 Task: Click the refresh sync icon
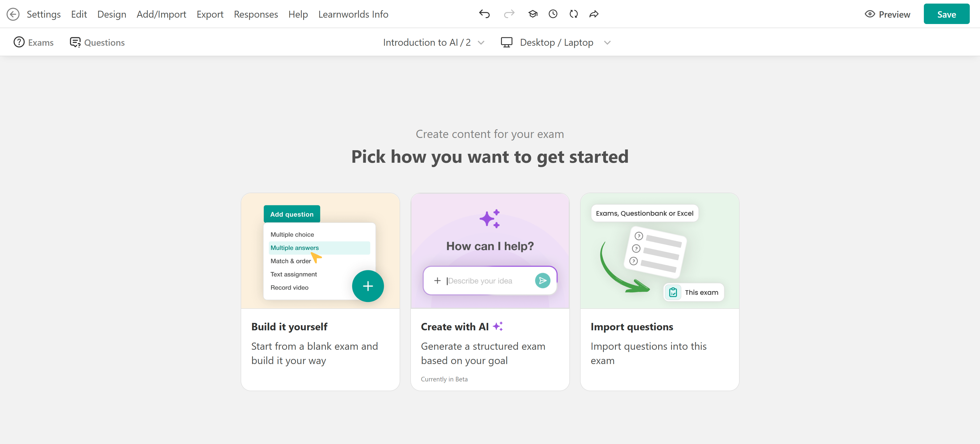[x=573, y=14]
